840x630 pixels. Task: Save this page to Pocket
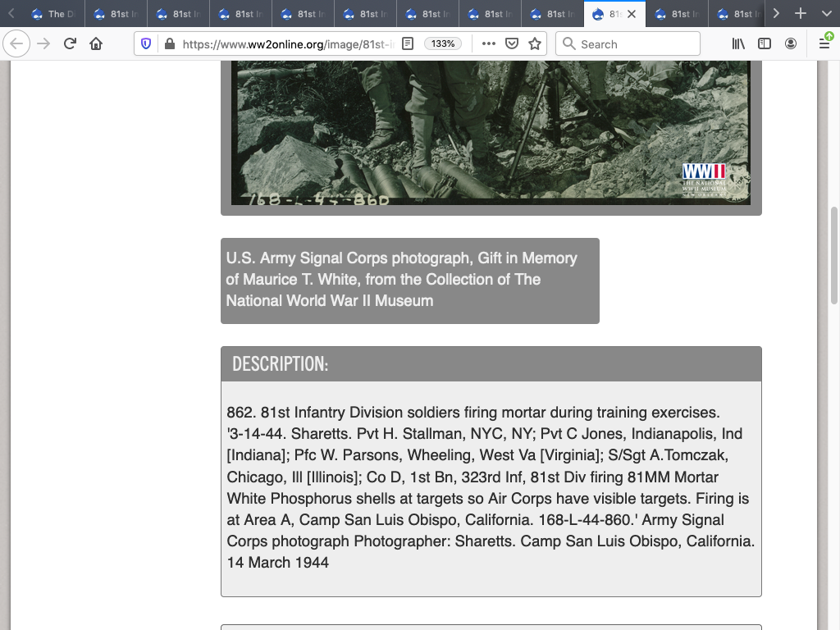[x=512, y=44]
